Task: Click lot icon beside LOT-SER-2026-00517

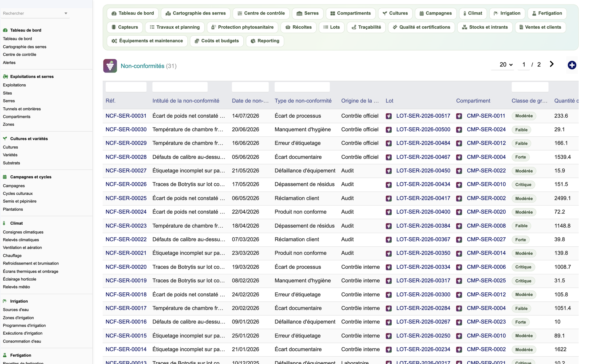Action: 389,116
